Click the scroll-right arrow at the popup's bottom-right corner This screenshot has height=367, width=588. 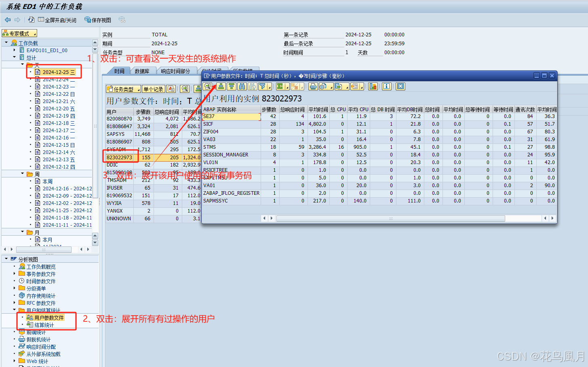click(552, 218)
